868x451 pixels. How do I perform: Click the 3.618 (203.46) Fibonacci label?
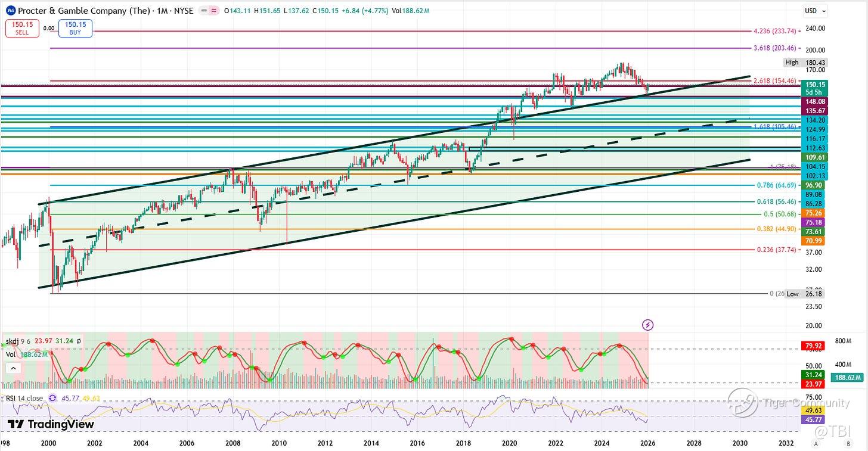click(x=775, y=48)
